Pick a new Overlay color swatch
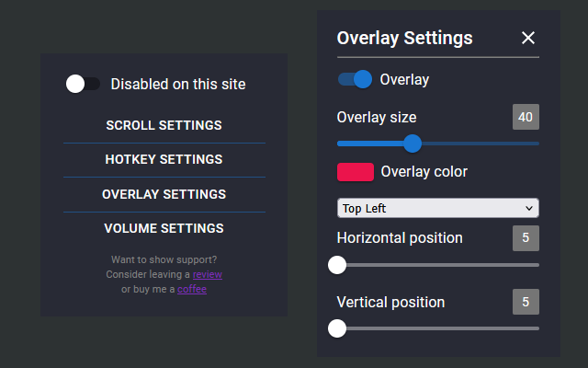 [x=356, y=172]
